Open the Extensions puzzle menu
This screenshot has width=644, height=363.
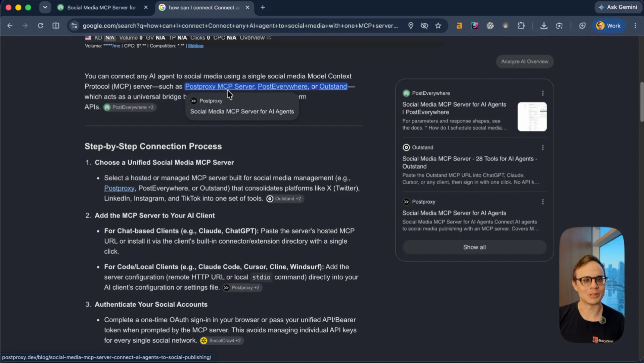521,26
